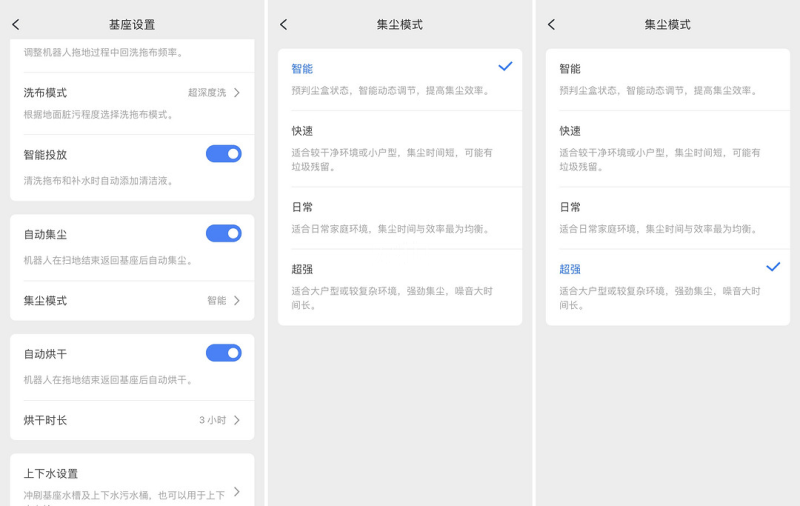This screenshot has height=506, width=800.
Task: Open 烘干时长 with its chevron arrow
Action: tap(237, 420)
